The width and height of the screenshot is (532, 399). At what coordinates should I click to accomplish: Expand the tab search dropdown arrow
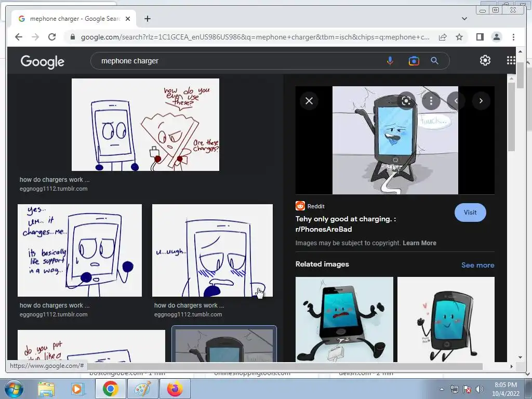tap(464, 19)
